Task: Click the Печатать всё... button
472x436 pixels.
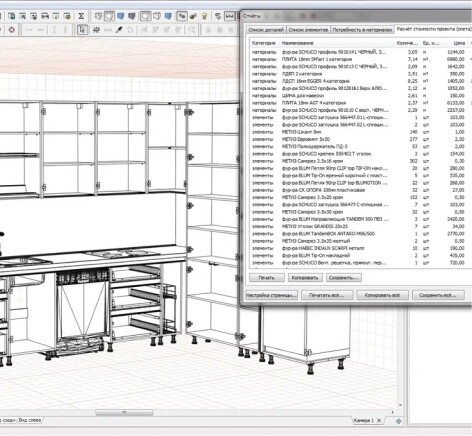Action: click(x=326, y=295)
